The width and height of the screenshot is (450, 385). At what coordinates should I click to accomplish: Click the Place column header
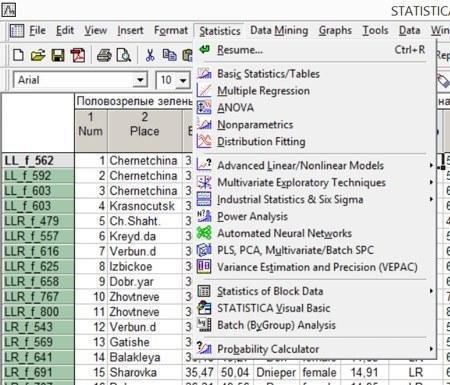145,124
